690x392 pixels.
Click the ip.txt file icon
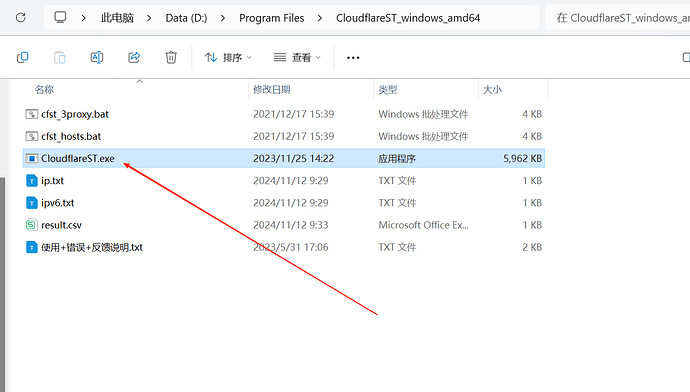pyautogui.click(x=32, y=180)
